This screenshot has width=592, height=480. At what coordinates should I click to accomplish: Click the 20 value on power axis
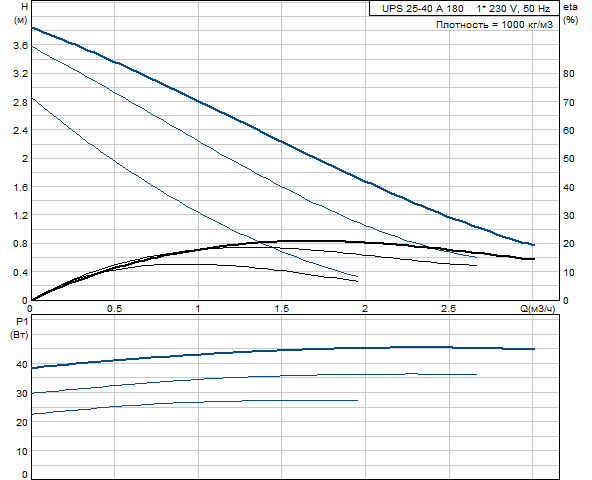coord(22,422)
